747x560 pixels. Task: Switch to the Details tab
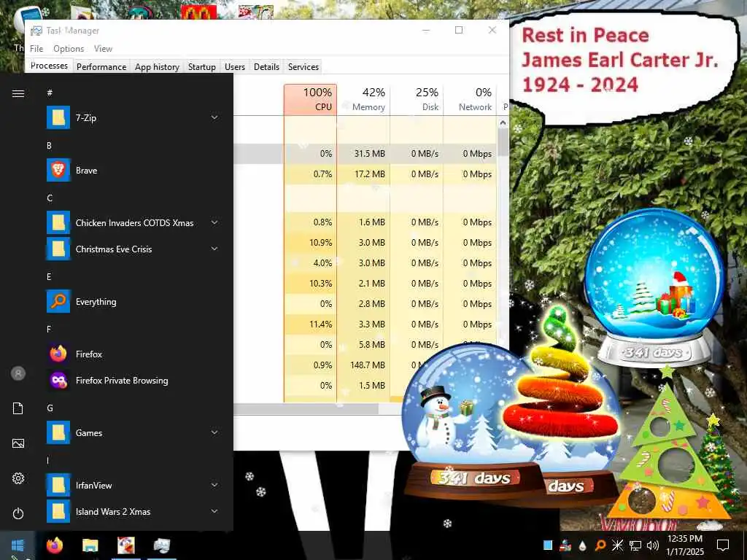[x=266, y=67]
